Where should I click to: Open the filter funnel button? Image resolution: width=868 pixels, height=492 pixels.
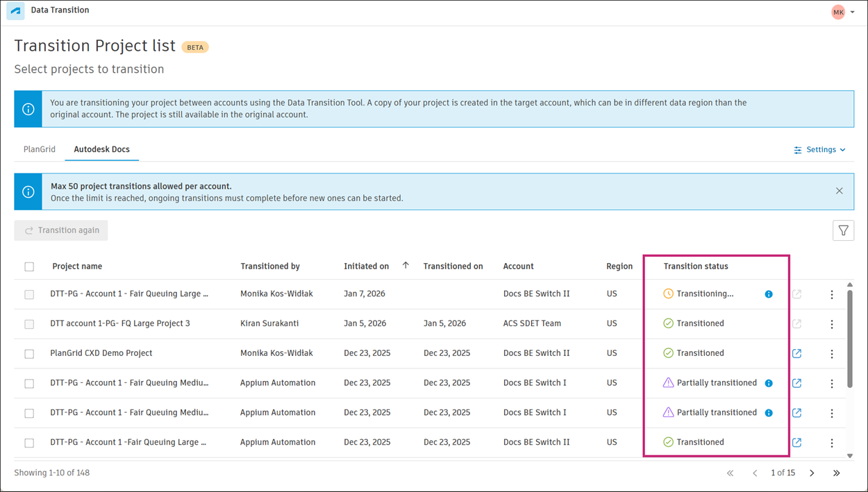(843, 230)
